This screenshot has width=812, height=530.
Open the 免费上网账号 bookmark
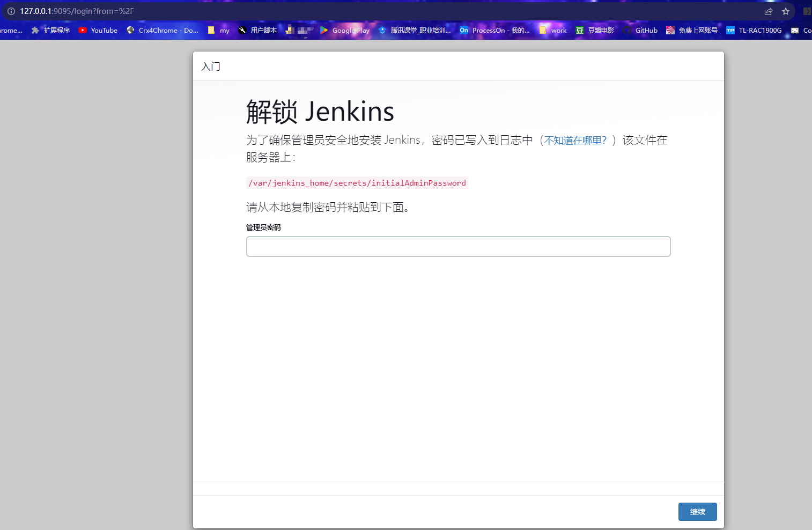692,31
